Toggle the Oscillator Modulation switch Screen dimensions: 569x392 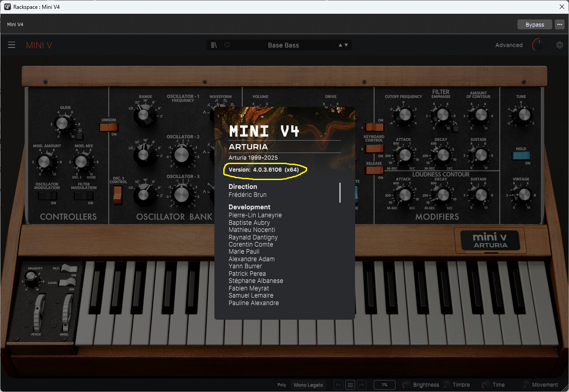[x=47, y=196]
